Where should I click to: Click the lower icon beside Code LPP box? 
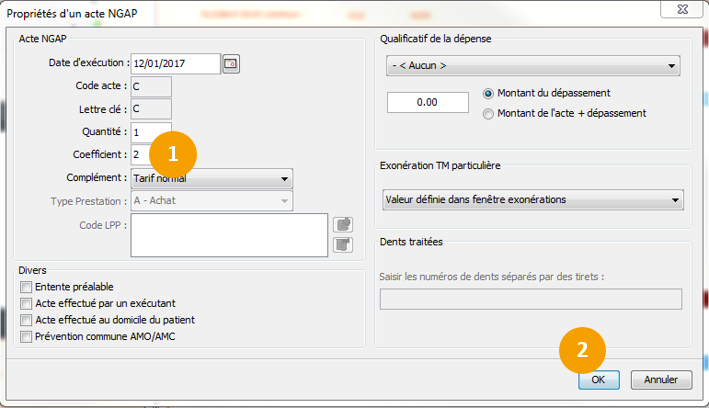[343, 244]
